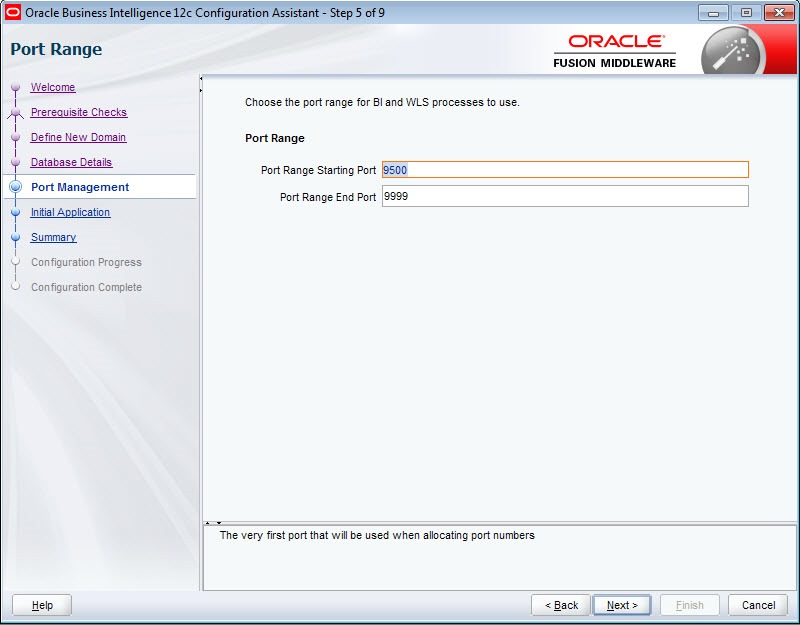
Task: Close the Configuration Assistant window
Action: pos(779,13)
